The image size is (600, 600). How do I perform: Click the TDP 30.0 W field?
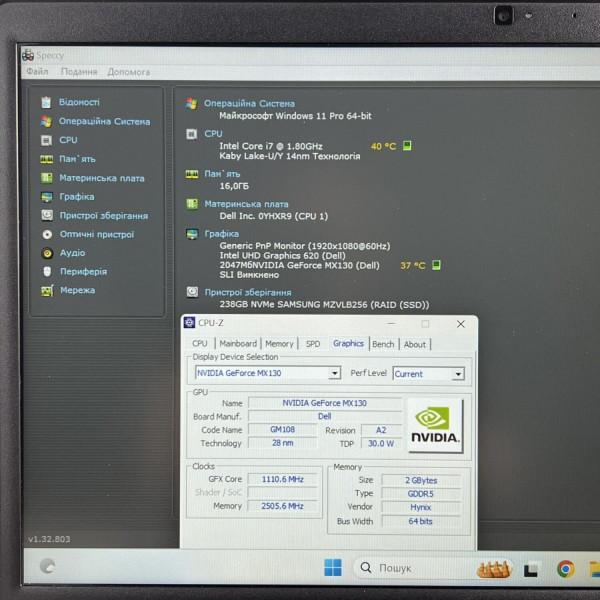(x=381, y=443)
